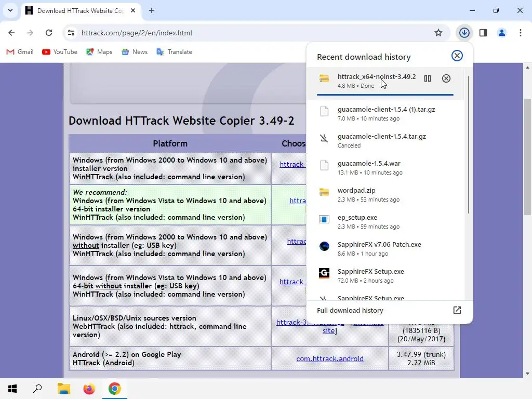Open the News bookmark
The height and width of the screenshot is (399, 532).
point(135,52)
